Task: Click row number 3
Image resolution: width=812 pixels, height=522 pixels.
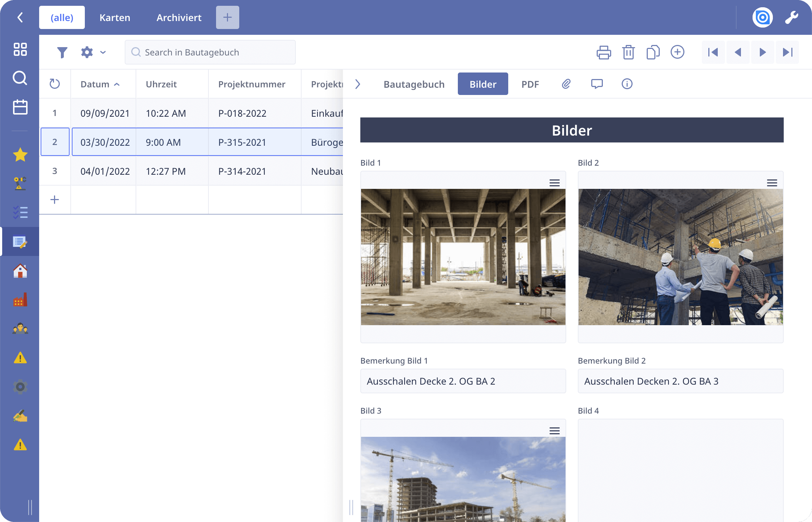Action: [x=55, y=171]
